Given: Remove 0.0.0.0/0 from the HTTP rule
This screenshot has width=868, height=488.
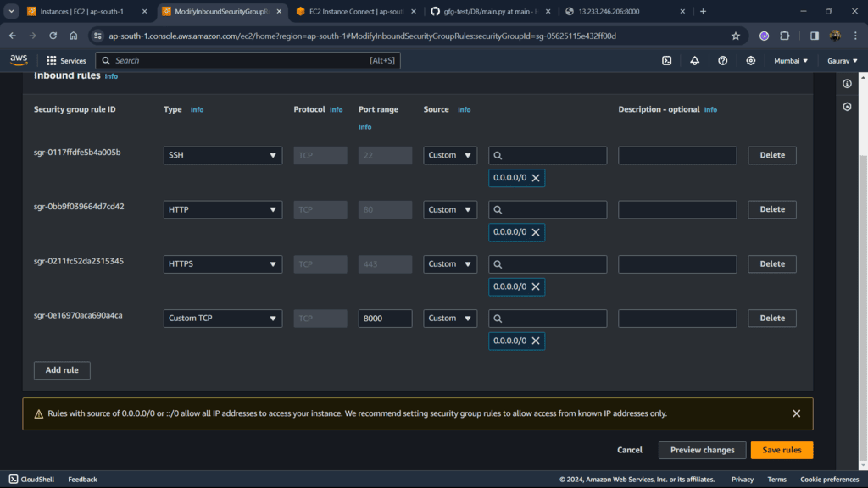Looking at the screenshot, I should tap(536, 232).
